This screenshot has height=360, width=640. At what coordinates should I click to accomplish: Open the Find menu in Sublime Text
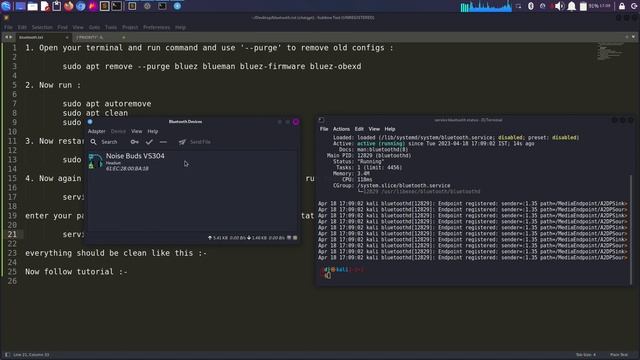62,27
